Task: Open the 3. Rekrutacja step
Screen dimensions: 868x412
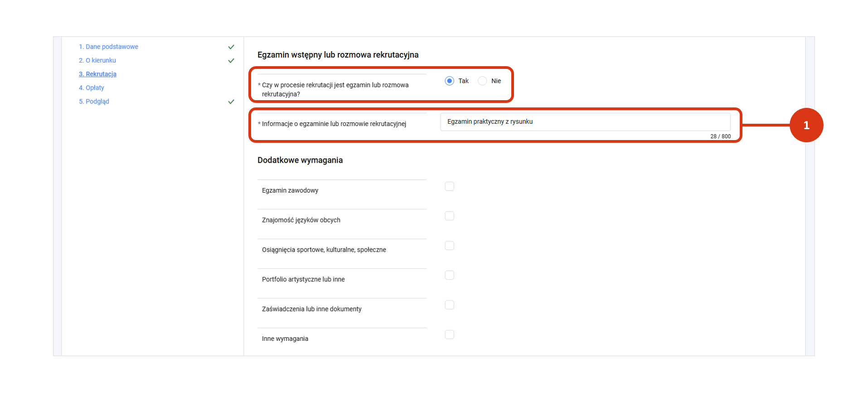Action: [x=97, y=74]
